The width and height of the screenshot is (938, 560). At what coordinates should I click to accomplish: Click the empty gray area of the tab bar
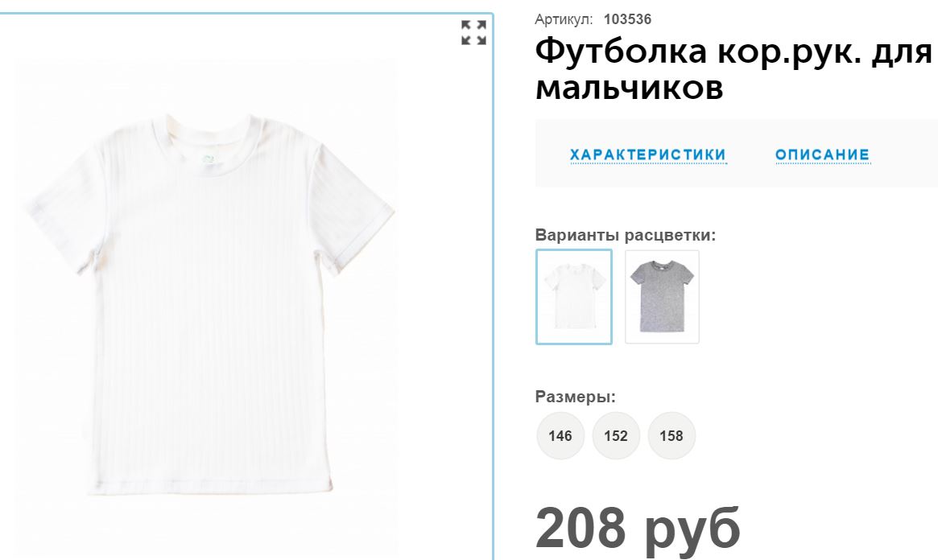pos(903,154)
